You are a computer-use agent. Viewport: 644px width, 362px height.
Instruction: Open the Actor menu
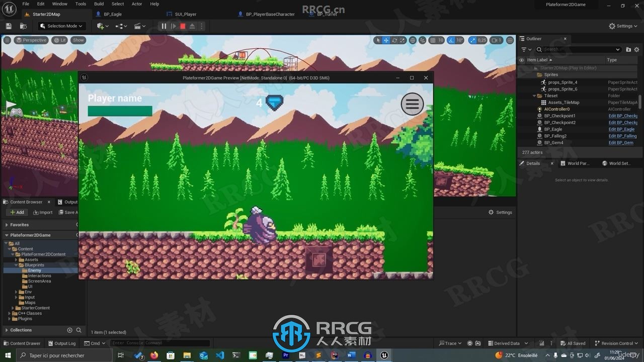(137, 4)
